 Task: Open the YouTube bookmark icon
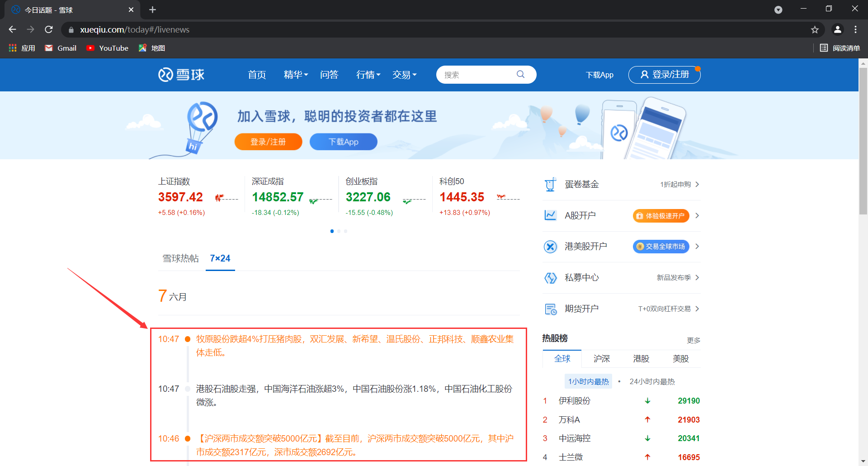coord(90,48)
